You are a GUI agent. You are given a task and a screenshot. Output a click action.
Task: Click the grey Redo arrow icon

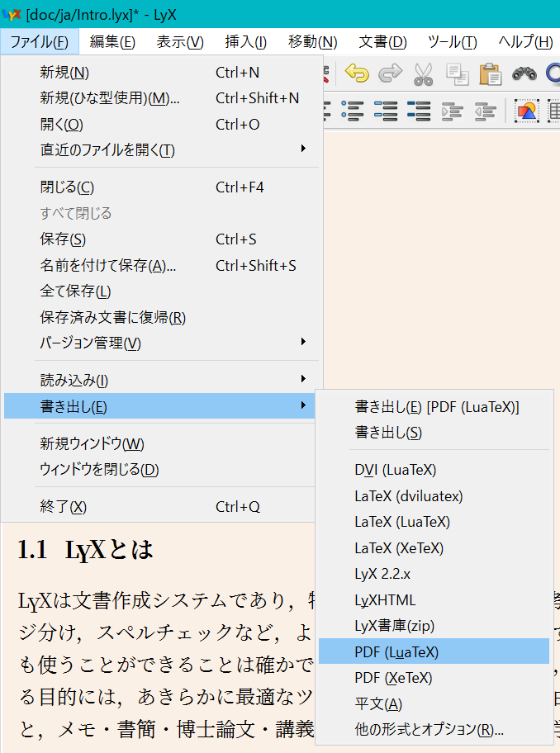(x=390, y=73)
